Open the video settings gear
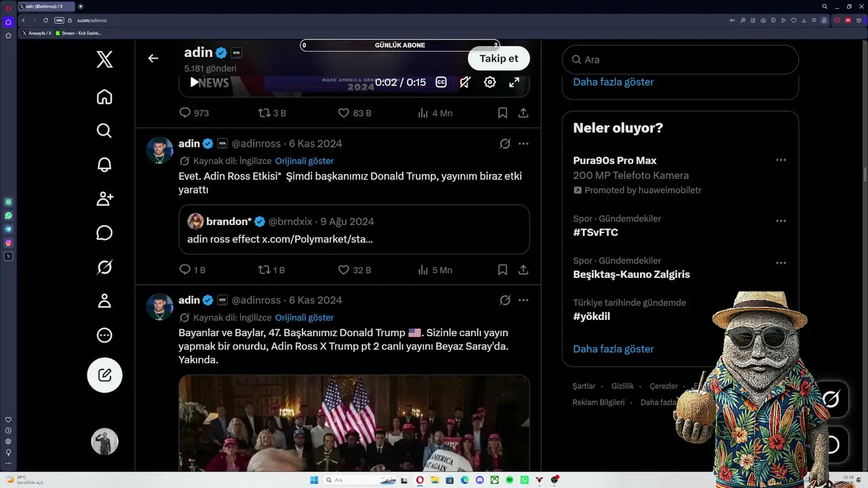This screenshot has width=868, height=488. click(490, 82)
